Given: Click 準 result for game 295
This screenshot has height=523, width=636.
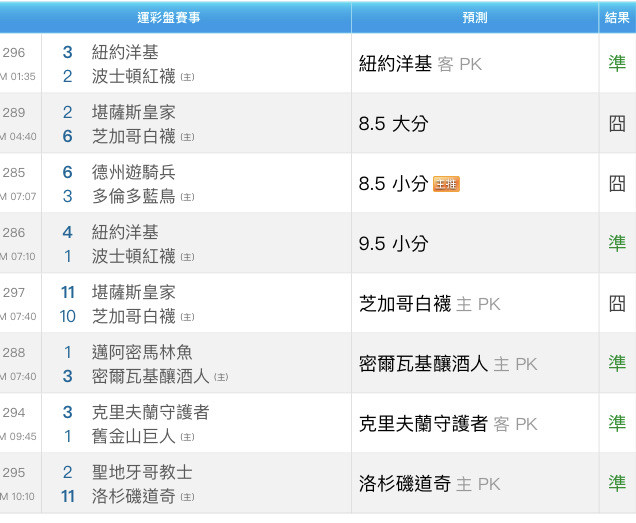Looking at the screenshot, I should tap(617, 484).
